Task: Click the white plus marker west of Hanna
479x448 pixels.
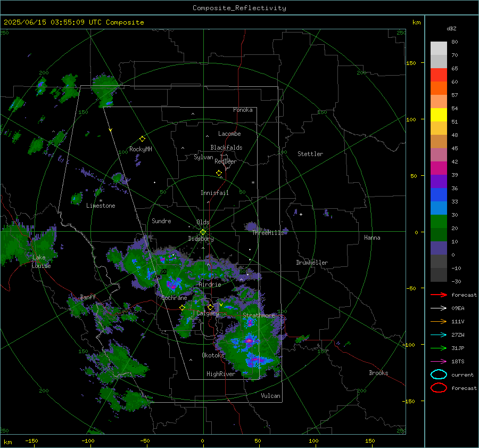Action: [301, 214]
